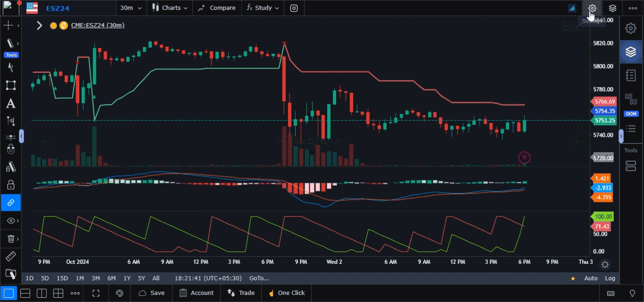
Task: Open the Study dropdown
Action: coord(263,8)
